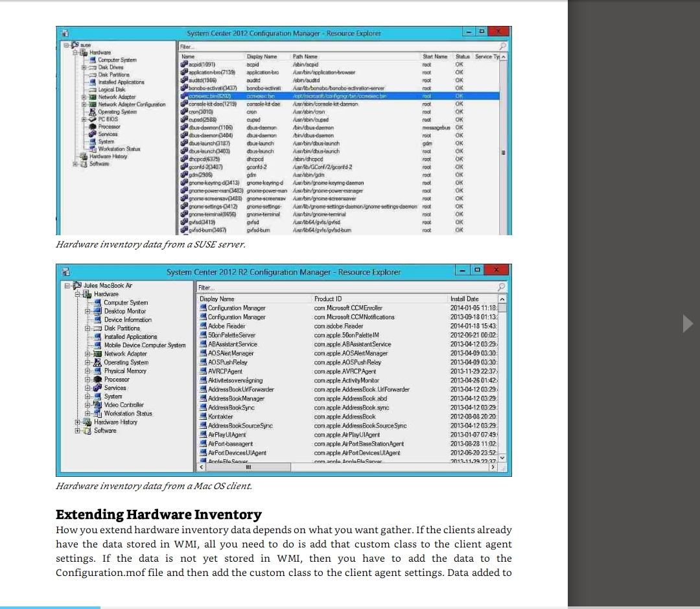Click the horizontal scrollbar in MacBook list

(350, 467)
